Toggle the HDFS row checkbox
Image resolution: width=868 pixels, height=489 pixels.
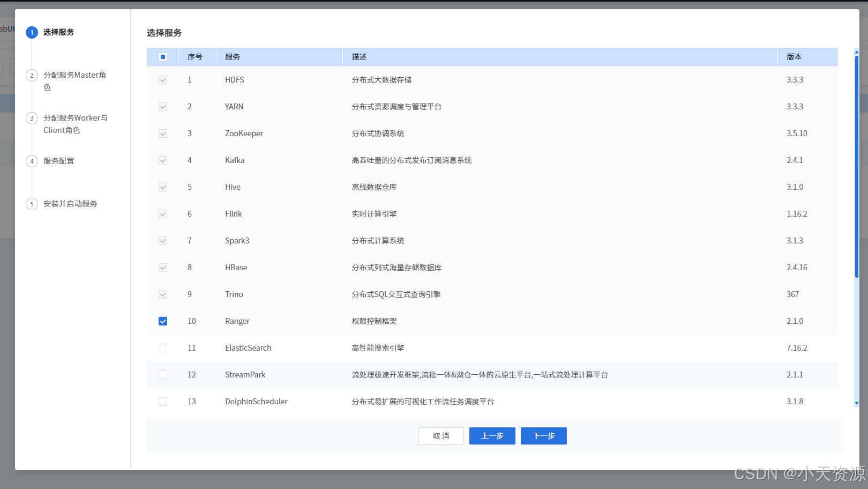163,80
